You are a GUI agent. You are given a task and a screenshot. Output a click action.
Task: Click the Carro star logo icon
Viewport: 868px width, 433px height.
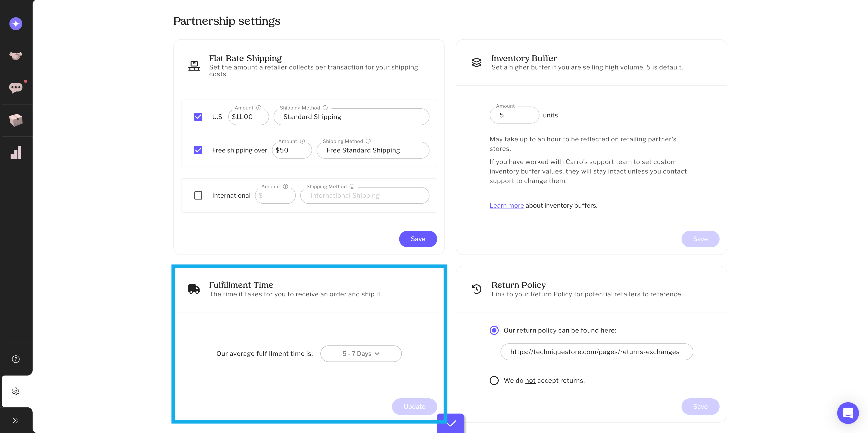[16, 24]
